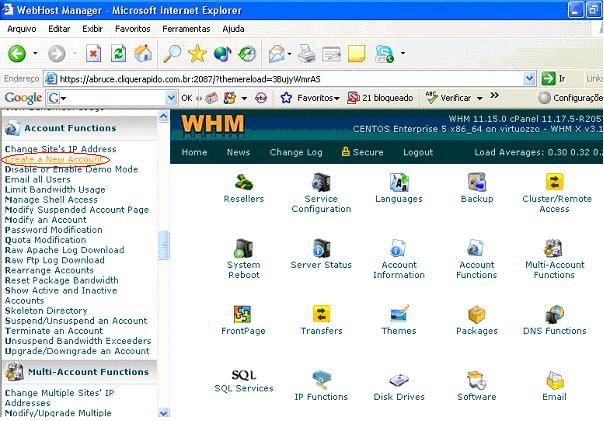
Task: Expand the Back button history arrow
Action: 35,53
